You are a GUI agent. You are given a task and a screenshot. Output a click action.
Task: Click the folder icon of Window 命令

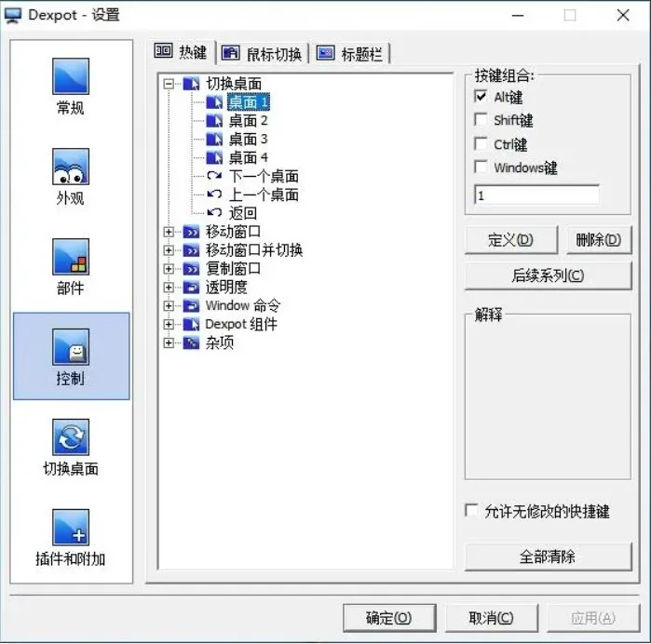pos(191,306)
